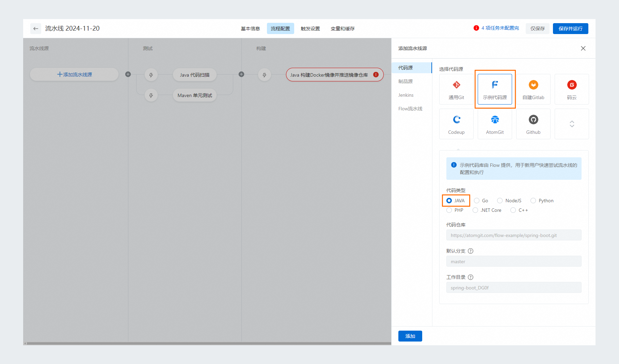619x364 pixels.
Task: Select the 自建Gitlab code source
Action: [x=533, y=89]
